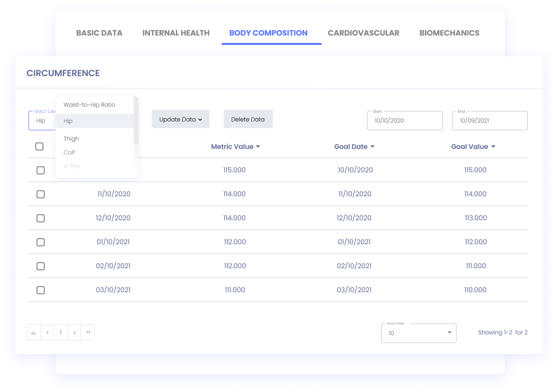
Task: Click the 02/10/2021 goal date cell
Action: pos(354,266)
